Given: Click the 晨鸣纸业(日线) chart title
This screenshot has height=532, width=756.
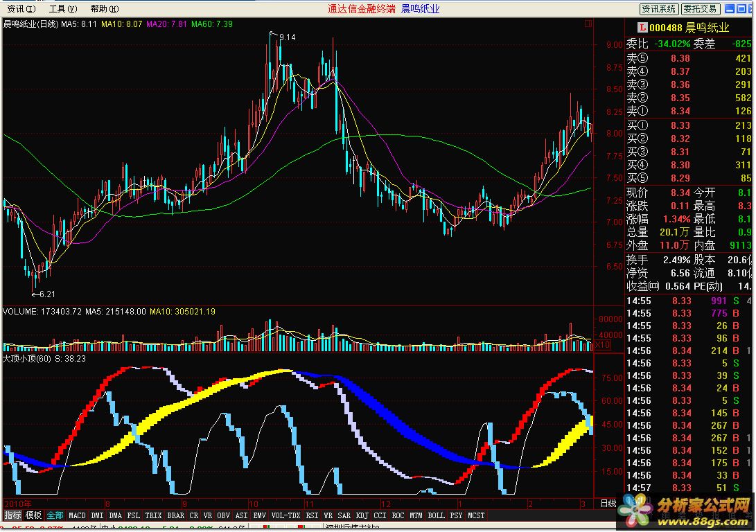Looking at the screenshot, I should click(31, 24).
